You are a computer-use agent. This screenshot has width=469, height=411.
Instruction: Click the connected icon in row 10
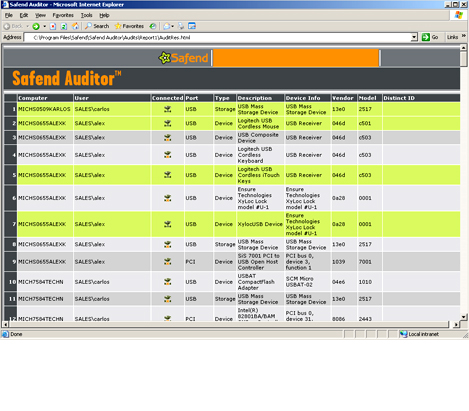[x=168, y=282]
